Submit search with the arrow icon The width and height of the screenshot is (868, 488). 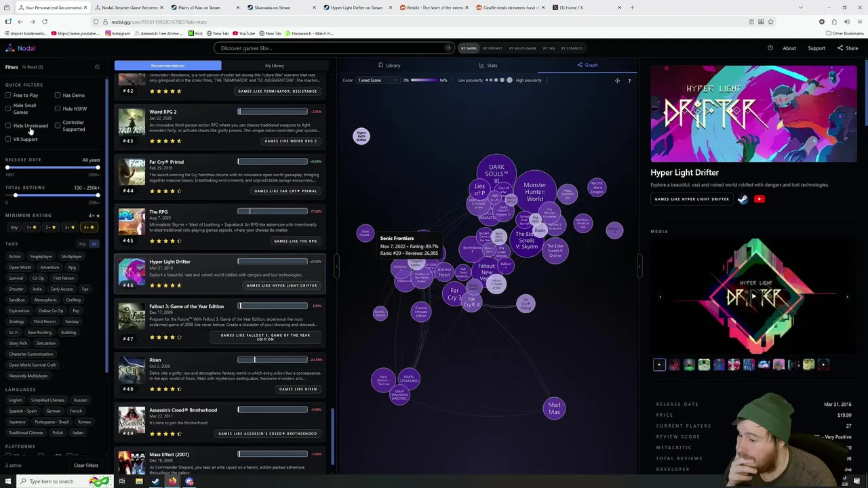coord(448,48)
